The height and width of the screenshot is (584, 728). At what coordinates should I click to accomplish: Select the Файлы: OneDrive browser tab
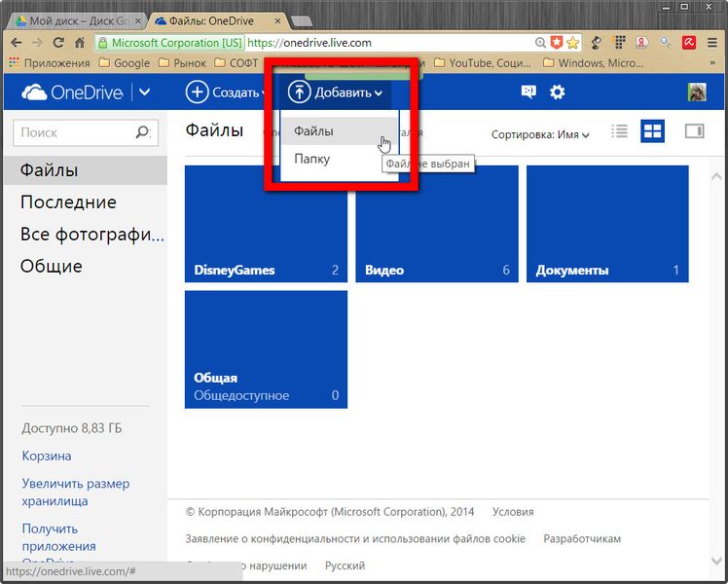(218, 21)
